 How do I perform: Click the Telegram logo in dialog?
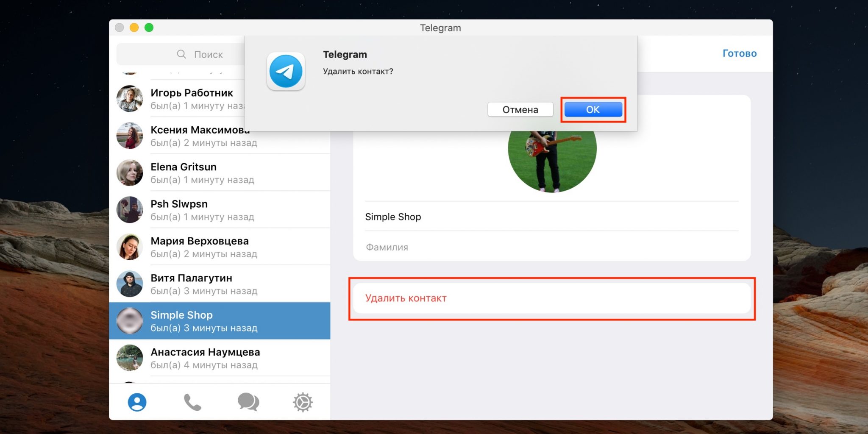(x=286, y=71)
